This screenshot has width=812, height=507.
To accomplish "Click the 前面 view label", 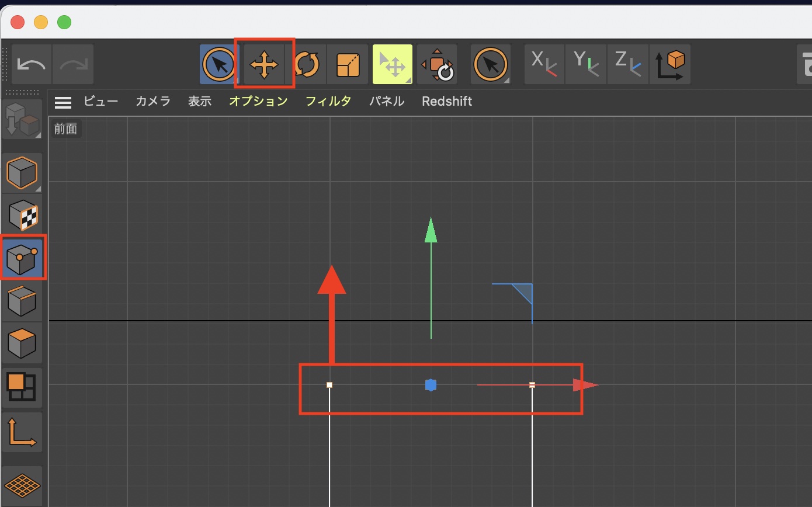I will pos(65,129).
